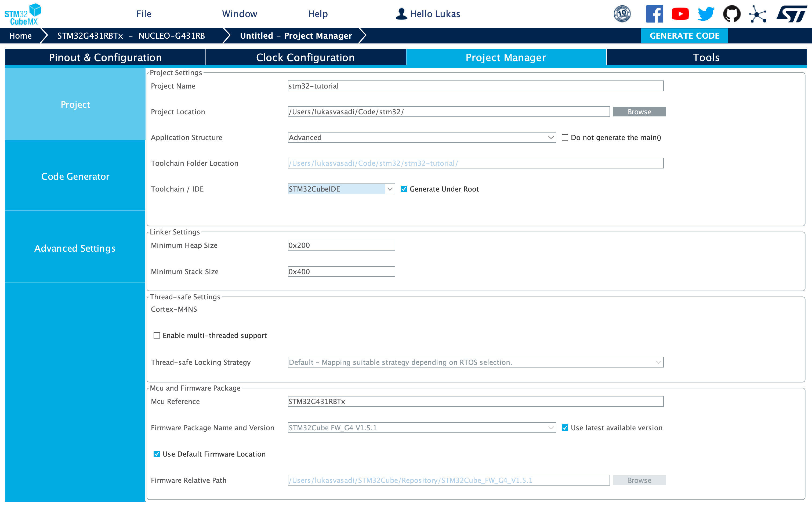The height and width of the screenshot is (507, 812).
Task: Select the Advanced Settings panel
Action: coord(75,248)
